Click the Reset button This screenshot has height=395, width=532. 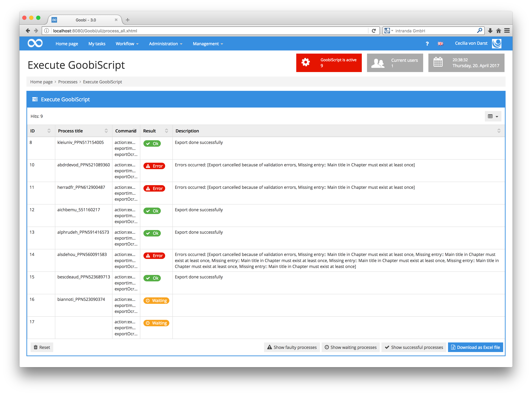tap(42, 347)
